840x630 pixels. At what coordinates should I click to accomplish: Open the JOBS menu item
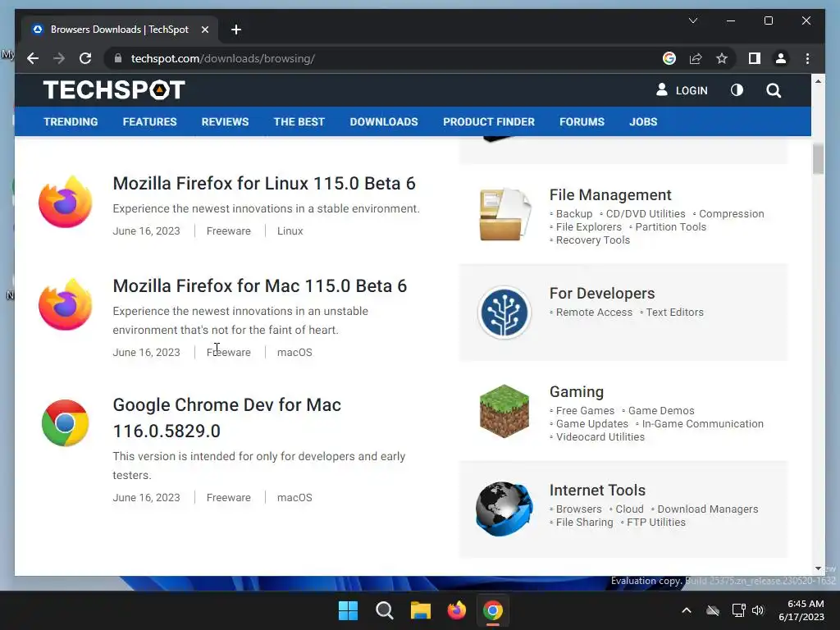click(643, 121)
